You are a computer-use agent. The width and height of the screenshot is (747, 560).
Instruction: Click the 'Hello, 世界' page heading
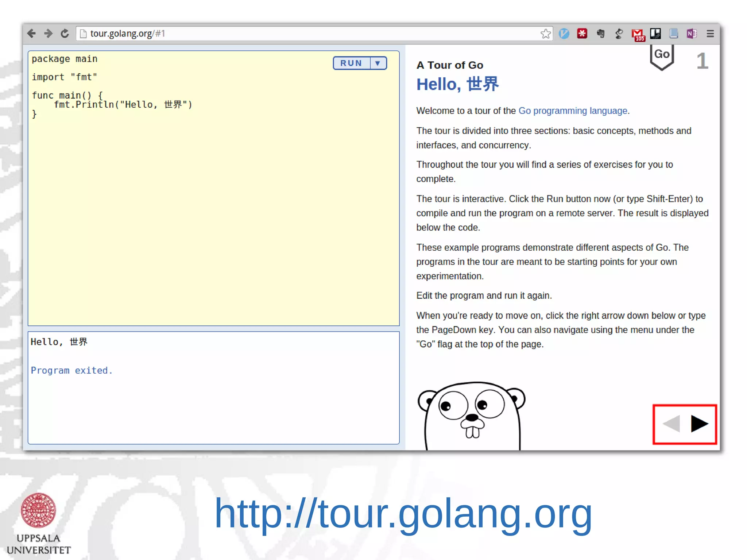click(x=457, y=84)
